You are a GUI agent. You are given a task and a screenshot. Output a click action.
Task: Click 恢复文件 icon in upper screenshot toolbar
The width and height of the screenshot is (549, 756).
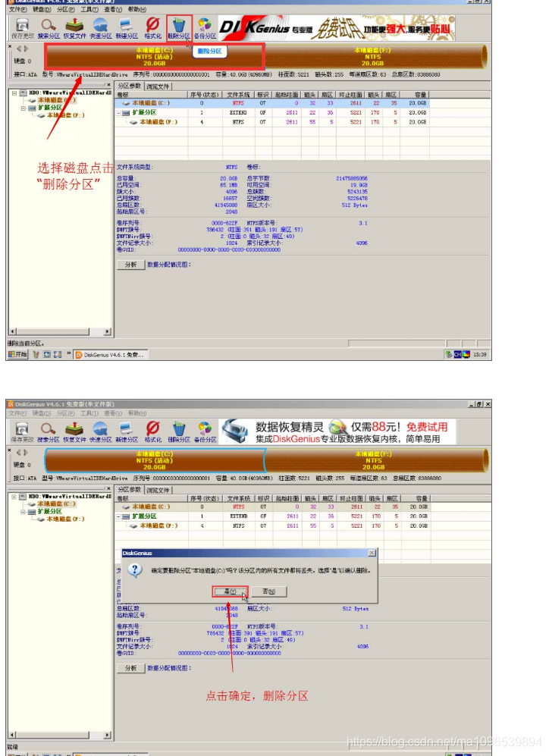coord(74,24)
